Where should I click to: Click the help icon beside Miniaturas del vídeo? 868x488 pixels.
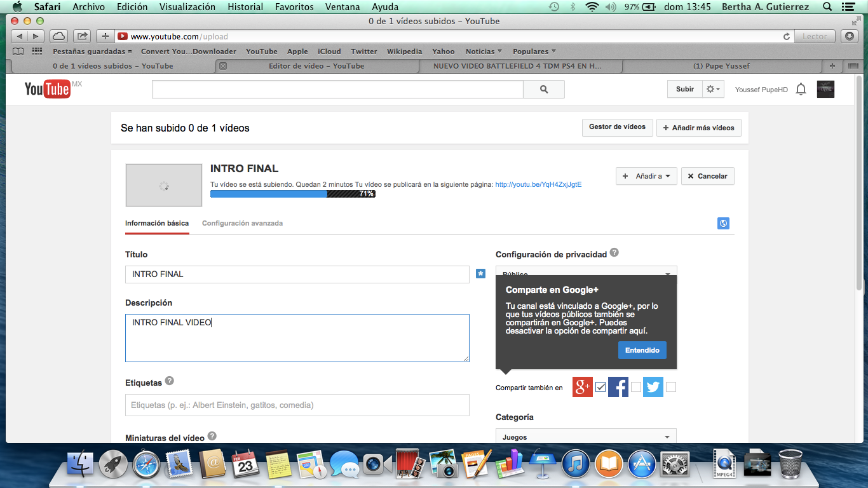(x=212, y=437)
